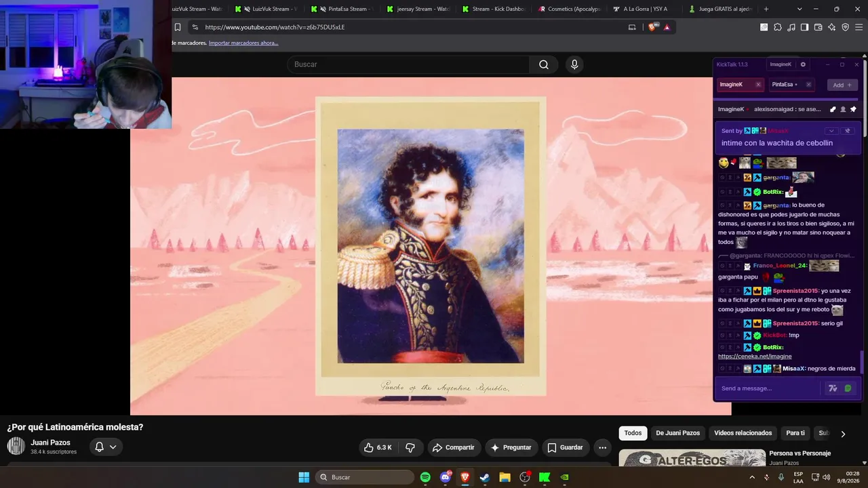Open the install/cast icon in the address bar
The image size is (868, 488).
[x=632, y=27]
